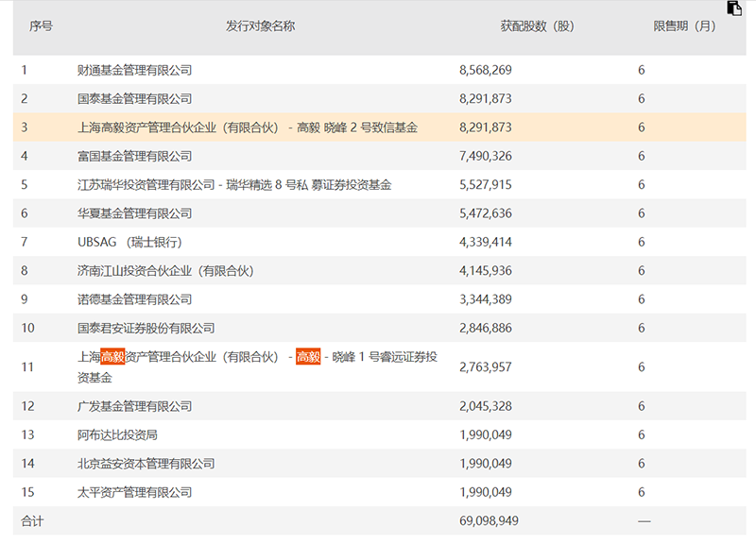Click 北京益安资本管理有限公司 cell
756x544 pixels.
[146, 464]
